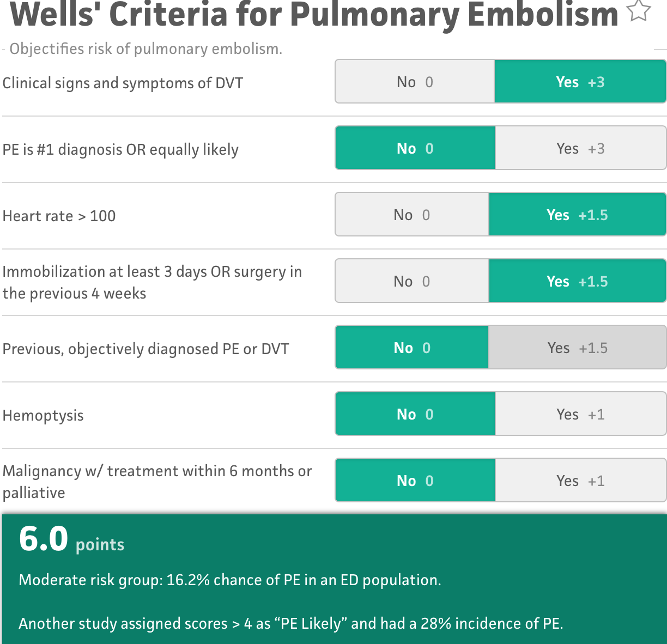Mark Yes +1.5 for immobilization or surgery
667x644 pixels.
coord(577,281)
